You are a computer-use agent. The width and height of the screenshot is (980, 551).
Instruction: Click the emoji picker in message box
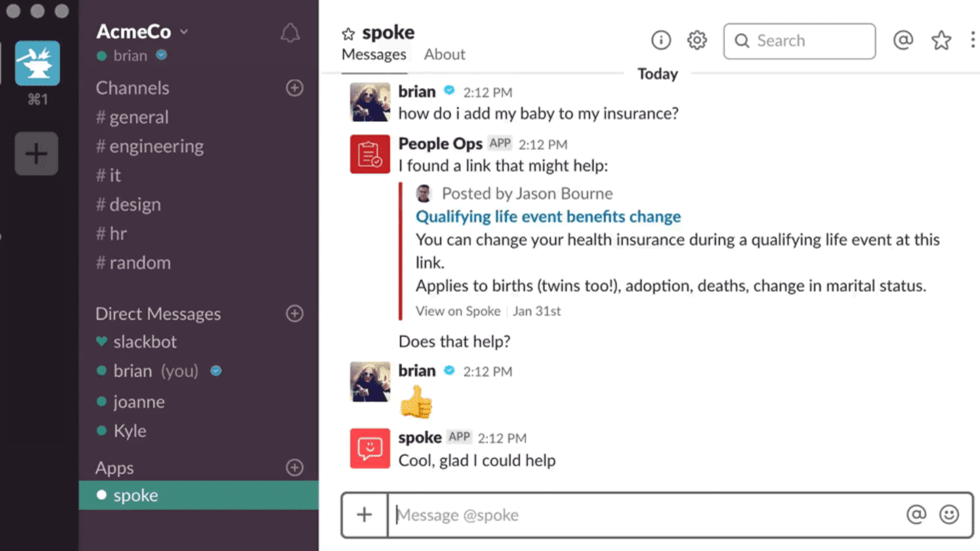point(949,515)
